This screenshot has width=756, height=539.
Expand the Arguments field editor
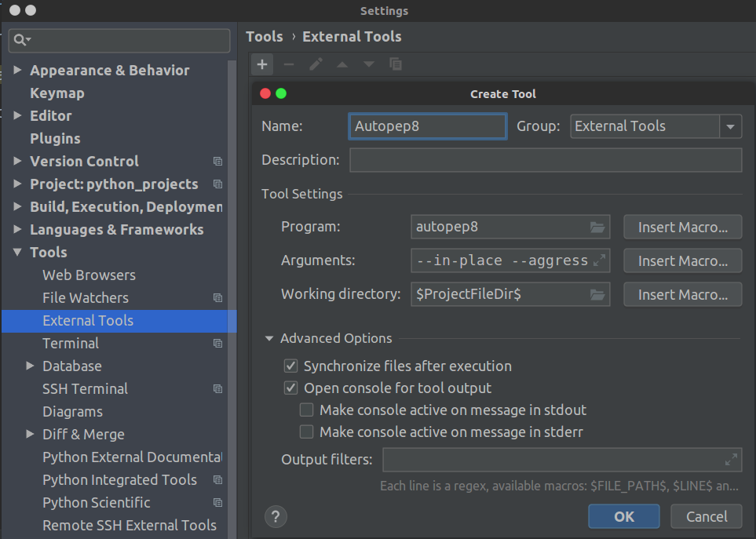tap(599, 260)
